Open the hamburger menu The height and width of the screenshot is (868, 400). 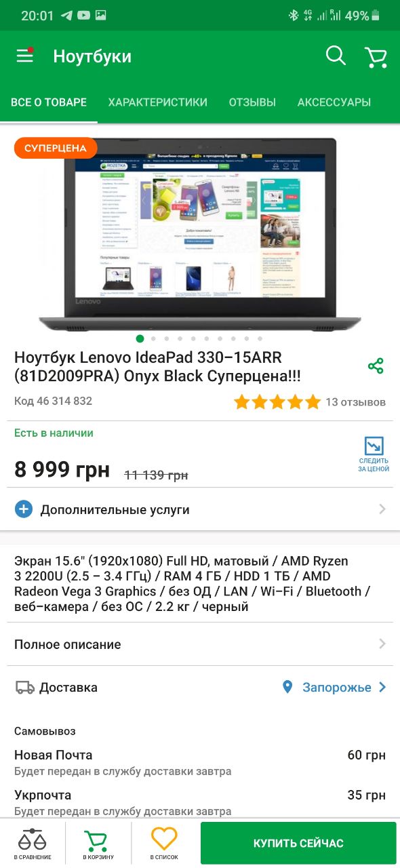point(25,56)
